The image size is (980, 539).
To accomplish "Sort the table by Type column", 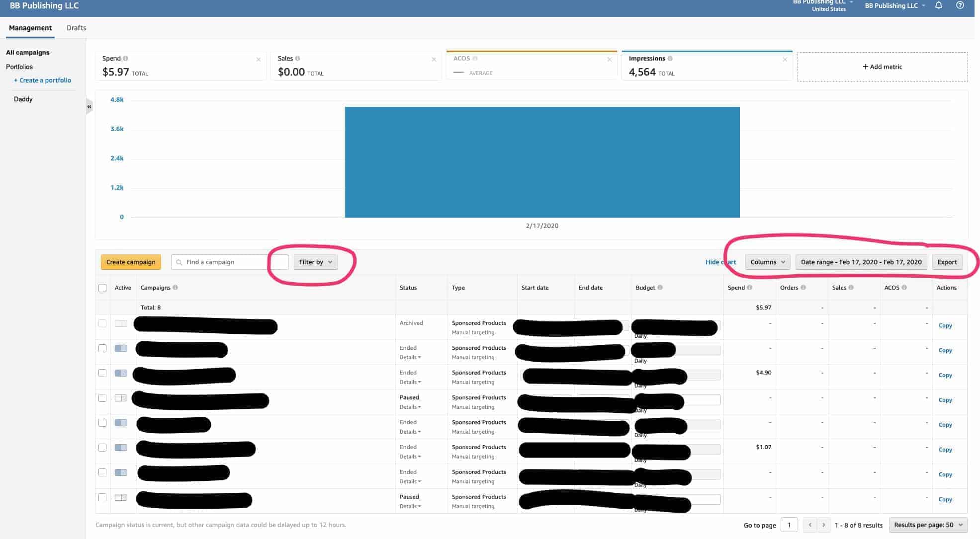I will (x=458, y=288).
